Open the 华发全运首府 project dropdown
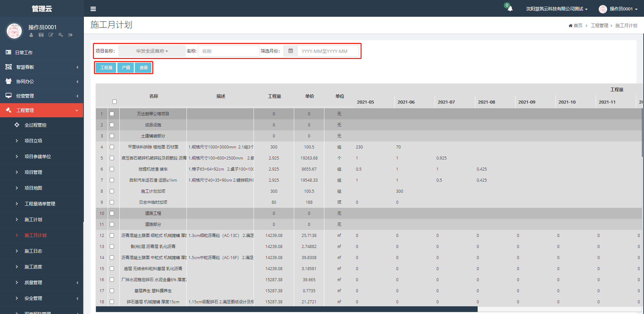Screen dimensions: 644x314 click(x=152, y=51)
